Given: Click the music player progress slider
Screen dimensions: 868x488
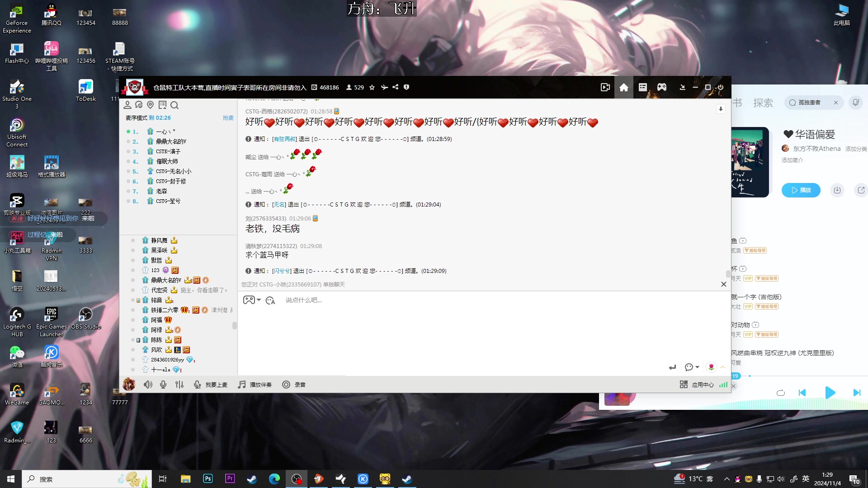Looking at the screenshot, I should (x=800, y=376).
